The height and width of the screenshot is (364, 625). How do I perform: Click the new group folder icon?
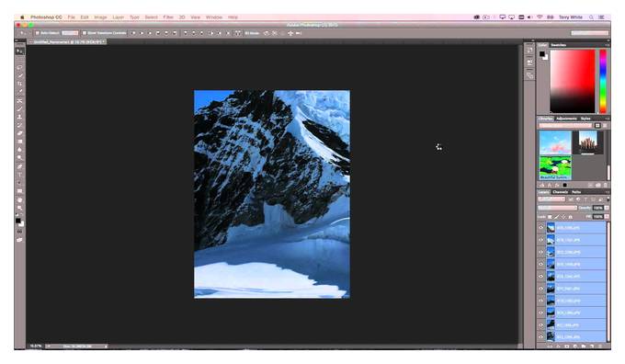584,347
